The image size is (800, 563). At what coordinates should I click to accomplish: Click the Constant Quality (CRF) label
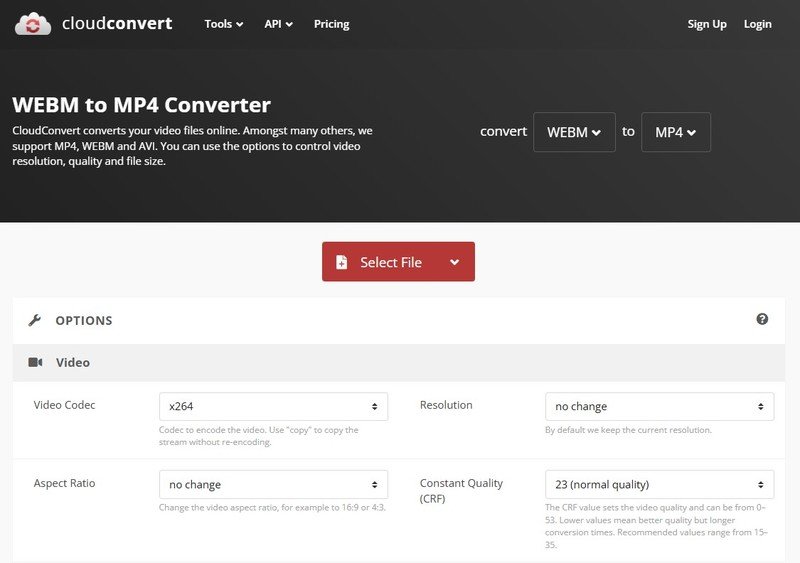[461, 491]
